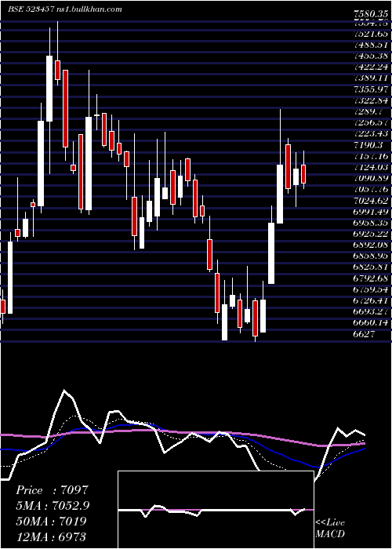
Task: Click the 6660.14 price axis label
Action: click(371, 322)
